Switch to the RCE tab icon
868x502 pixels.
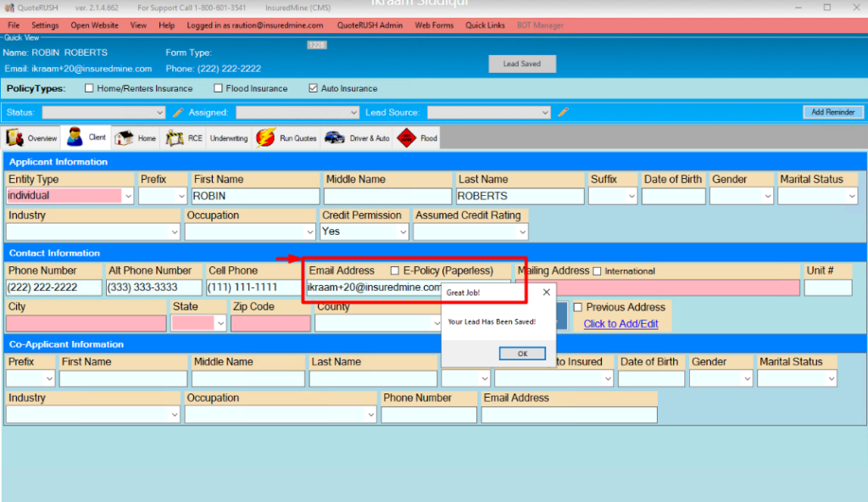(175, 138)
